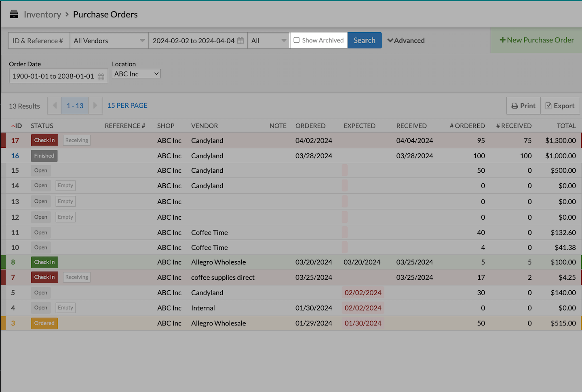Change the 15 PER PAGE setting
Screen dimensions: 582x392
tap(127, 106)
